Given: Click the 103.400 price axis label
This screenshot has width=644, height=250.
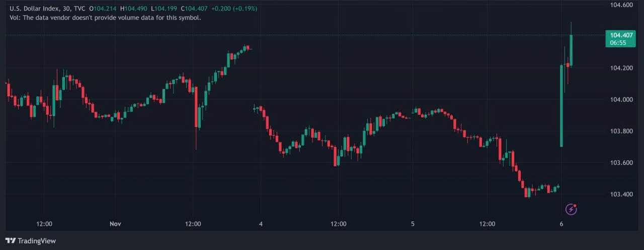Looking at the screenshot, I should [x=621, y=195].
